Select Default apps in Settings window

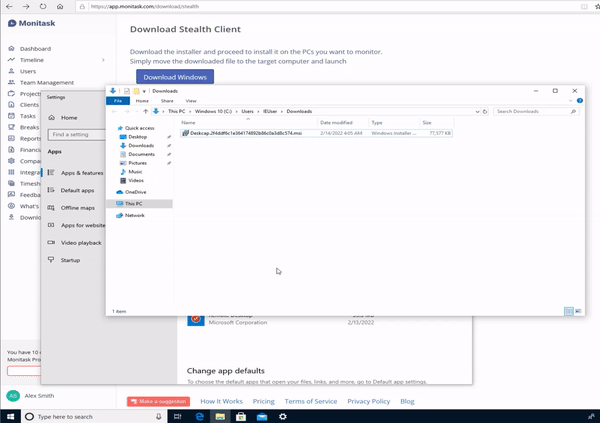pyautogui.click(x=77, y=190)
